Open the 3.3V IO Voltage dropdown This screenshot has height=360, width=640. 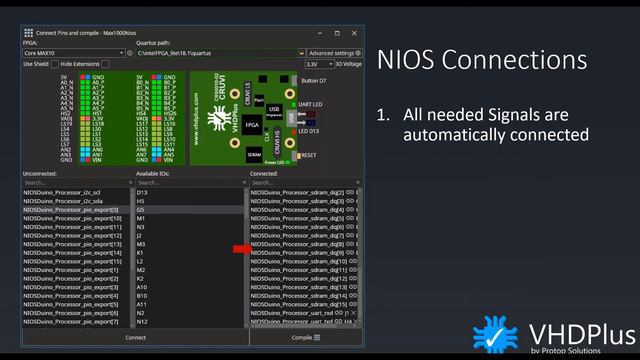319,64
